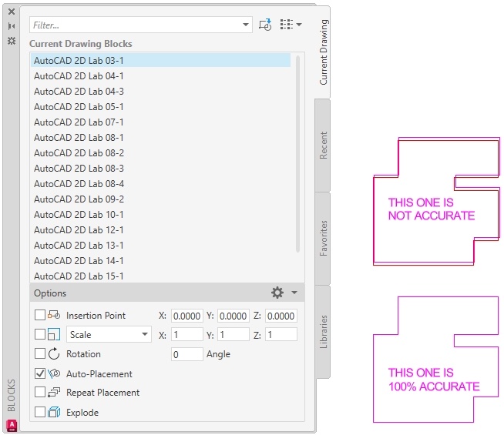Screen dimensions: 504x435
Task: Open the Filter dropdown arrow
Action: click(x=246, y=25)
